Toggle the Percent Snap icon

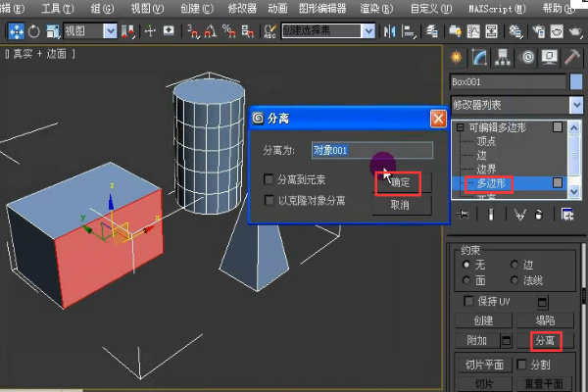[228, 31]
